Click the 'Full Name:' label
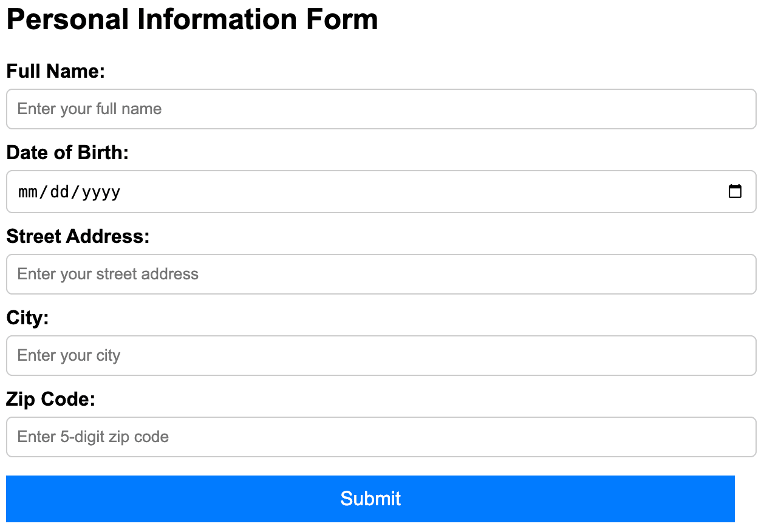This screenshot has width=764, height=532. coord(56,71)
